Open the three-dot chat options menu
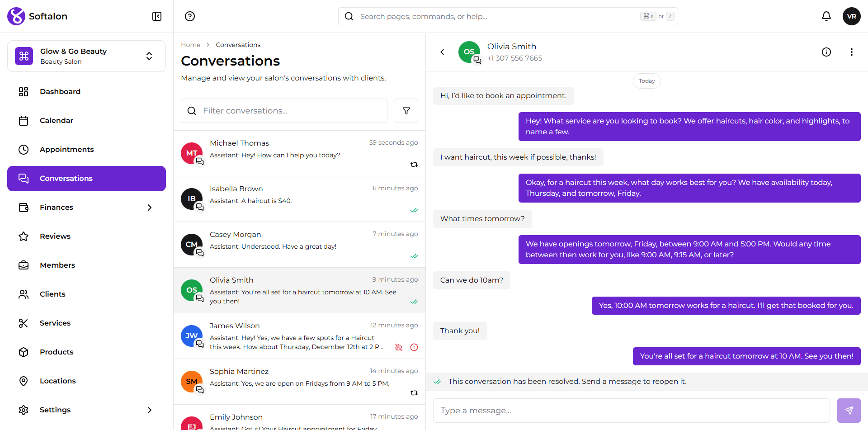 click(x=852, y=52)
